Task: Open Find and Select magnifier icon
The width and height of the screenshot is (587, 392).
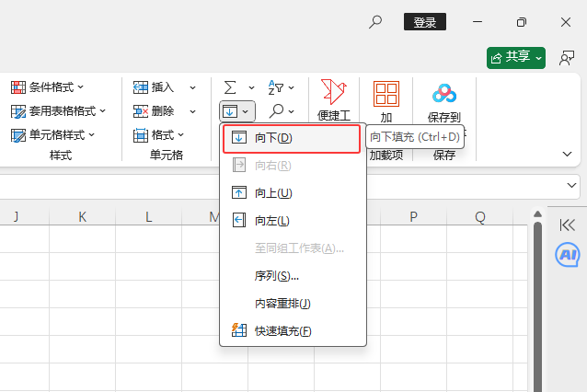Action: pyautogui.click(x=276, y=110)
